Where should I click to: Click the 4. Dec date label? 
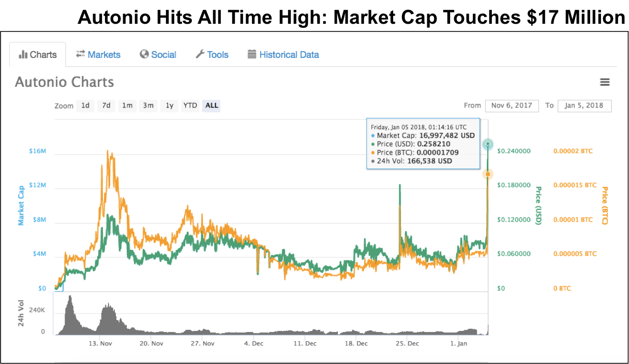pos(253,343)
